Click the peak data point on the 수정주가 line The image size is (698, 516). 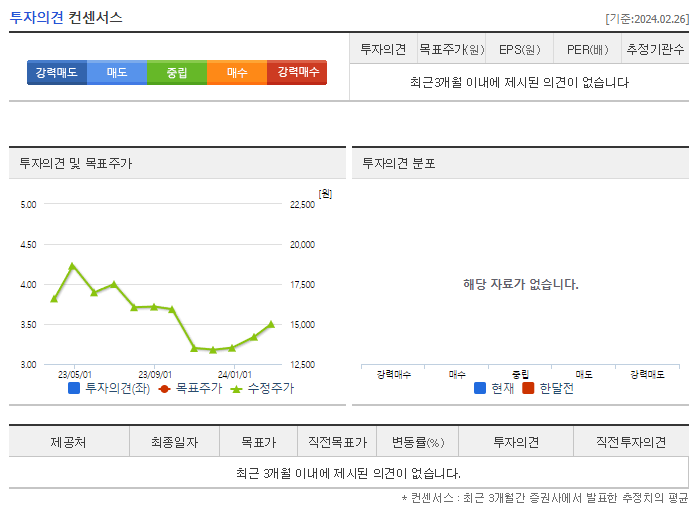pos(73,266)
